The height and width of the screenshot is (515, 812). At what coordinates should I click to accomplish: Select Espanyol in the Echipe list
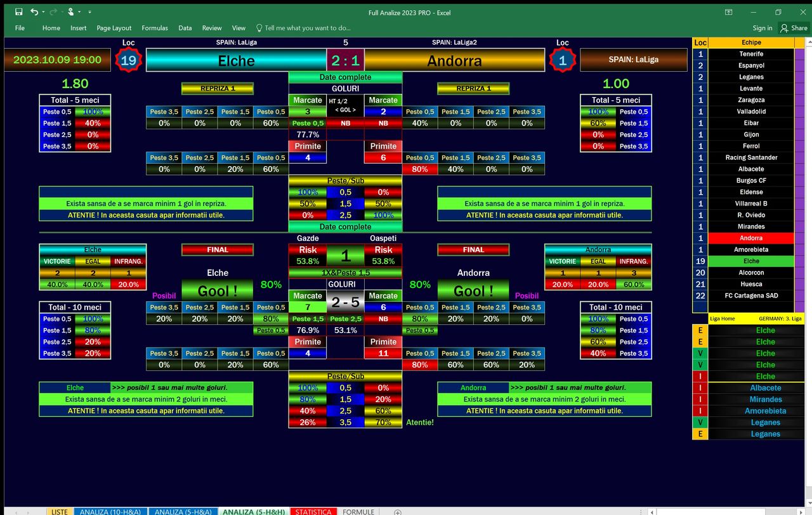[x=751, y=65]
